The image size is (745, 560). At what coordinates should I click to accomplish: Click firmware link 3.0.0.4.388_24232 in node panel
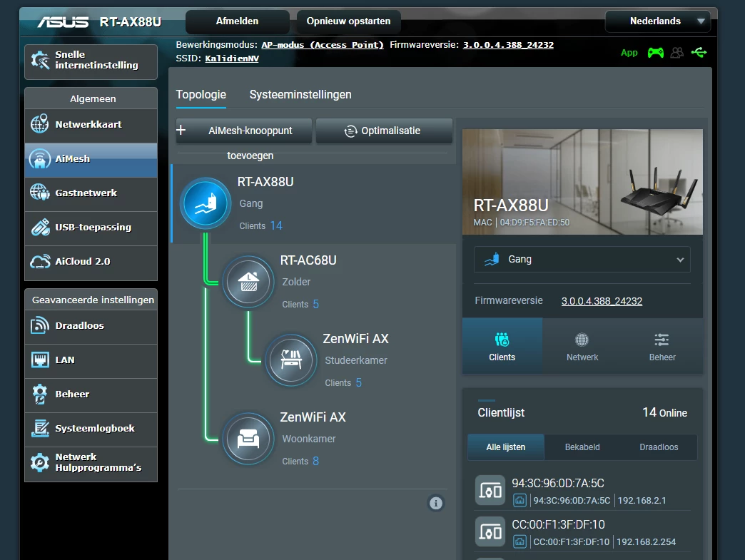(x=602, y=301)
